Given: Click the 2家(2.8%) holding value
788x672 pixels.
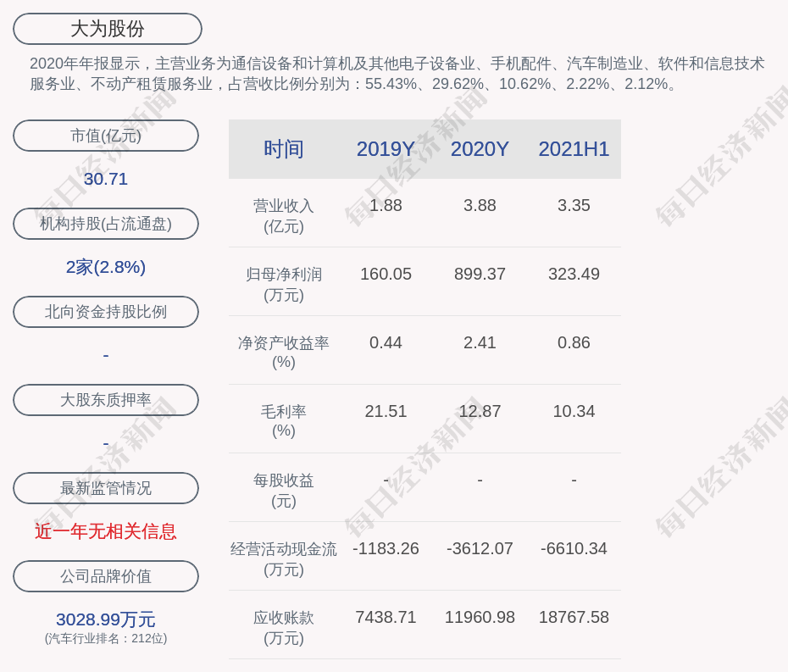Looking at the screenshot, I should tap(106, 267).
